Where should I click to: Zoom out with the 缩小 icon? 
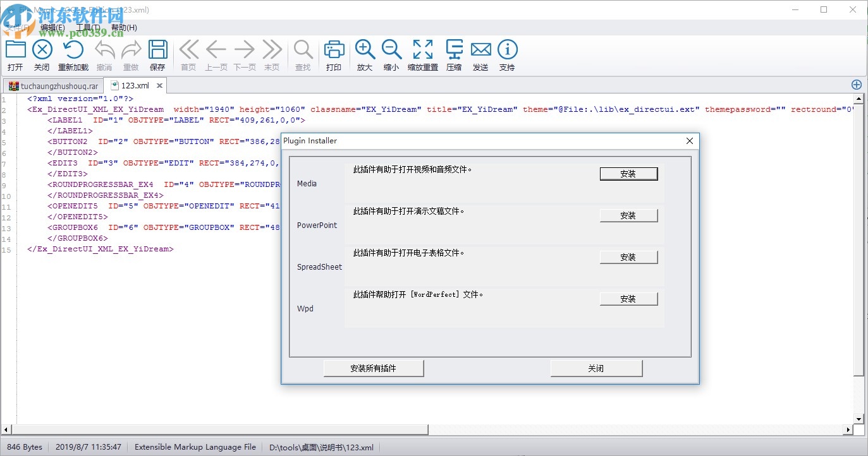tap(391, 54)
